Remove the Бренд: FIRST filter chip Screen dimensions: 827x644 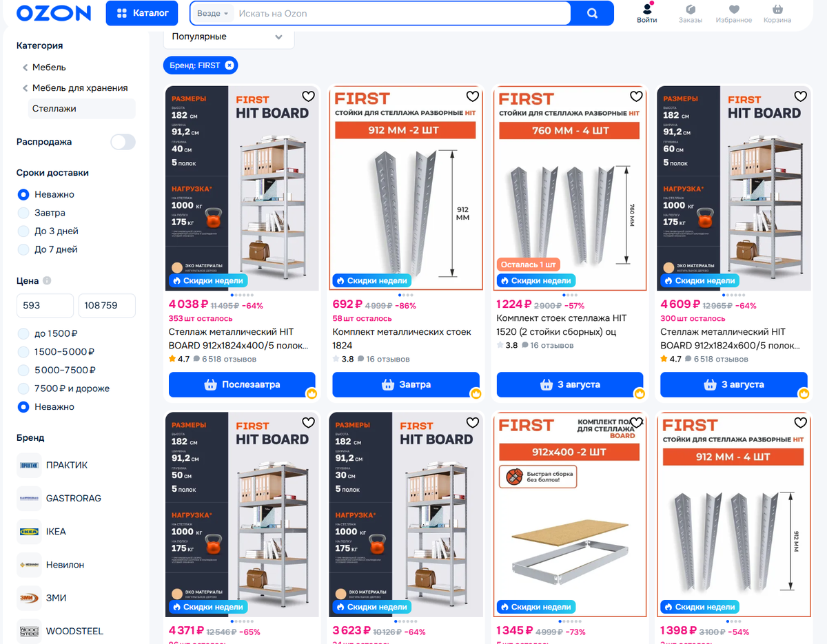[x=229, y=65]
